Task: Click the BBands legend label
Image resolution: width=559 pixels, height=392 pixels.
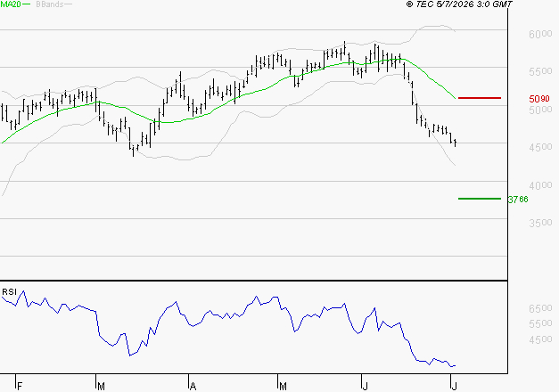Action: (50, 4)
